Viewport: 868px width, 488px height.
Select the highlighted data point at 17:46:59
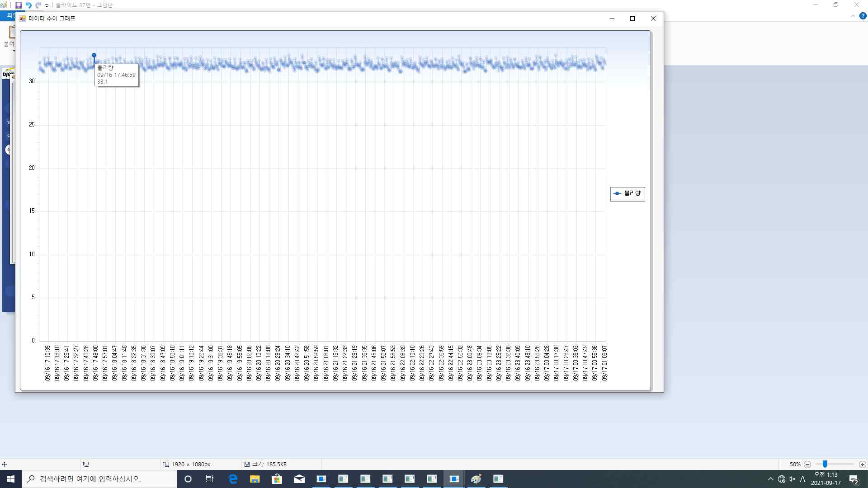tap(94, 55)
